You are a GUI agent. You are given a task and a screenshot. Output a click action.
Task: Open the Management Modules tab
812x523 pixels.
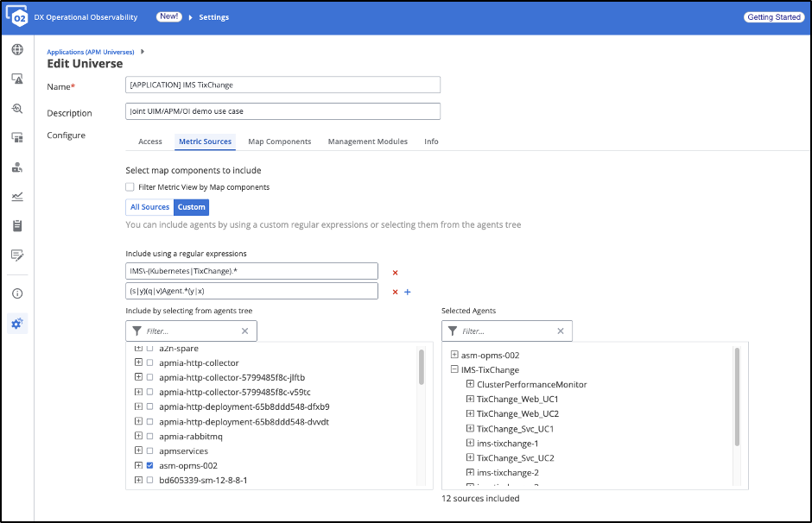(368, 142)
